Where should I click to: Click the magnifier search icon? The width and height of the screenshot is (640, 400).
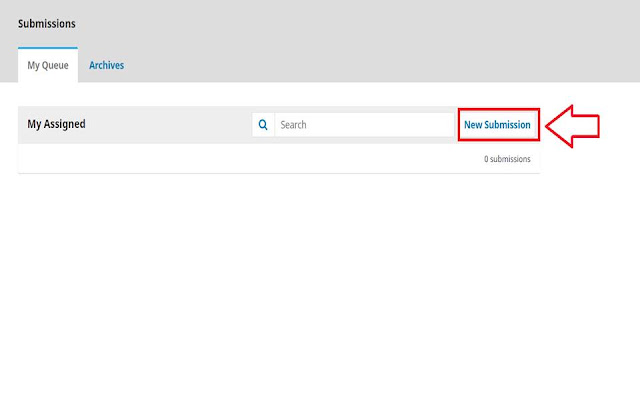click(263, 125)
